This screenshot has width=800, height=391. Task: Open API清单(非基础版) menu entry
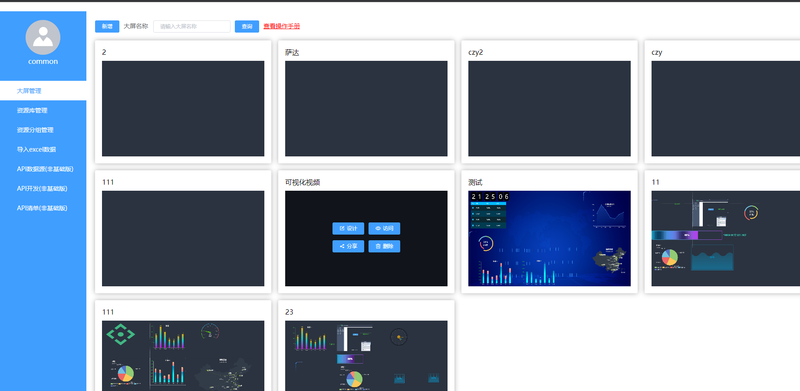pyautogui.click(x=43, y=208)
